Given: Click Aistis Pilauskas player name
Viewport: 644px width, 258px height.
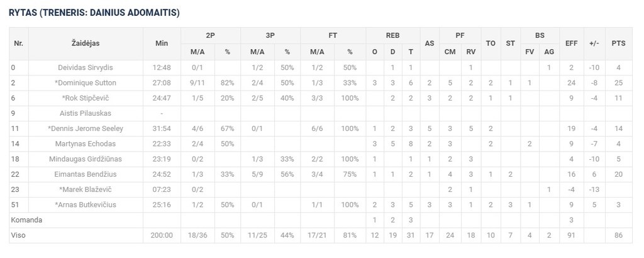Looking at the screenshot, I should coord(86,113).
